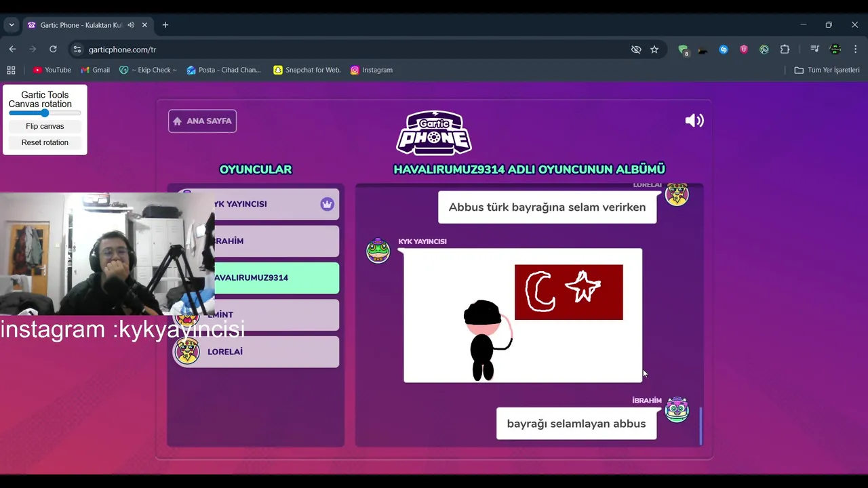Screen dimensions: 868x488
Task: Open the Chrome three-dot menu
Action: 856,49
